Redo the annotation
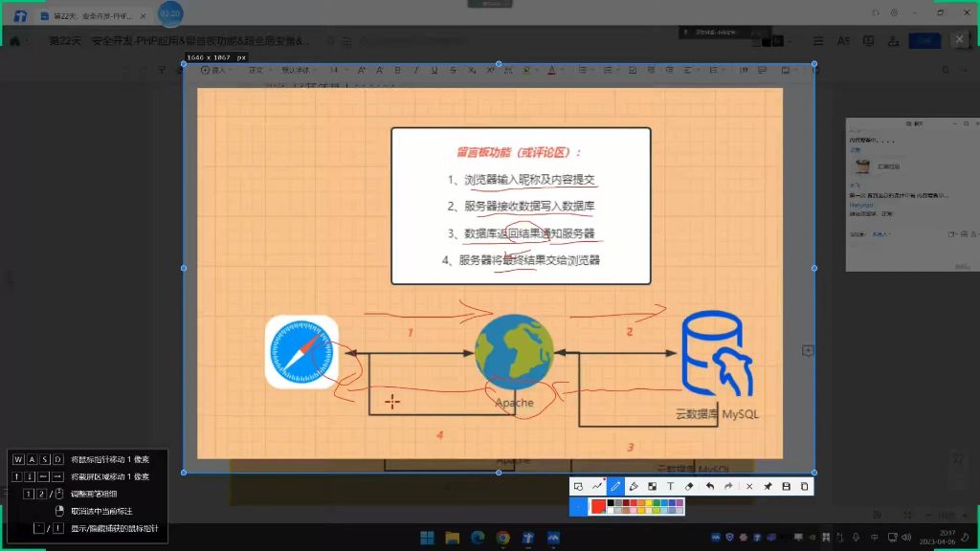The width and height of the screenshot is (980, 551). [728, 486]
